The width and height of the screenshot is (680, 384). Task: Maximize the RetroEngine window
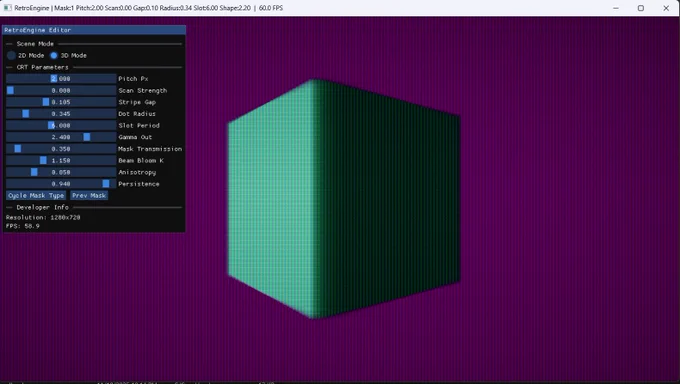tap(641, 8)
